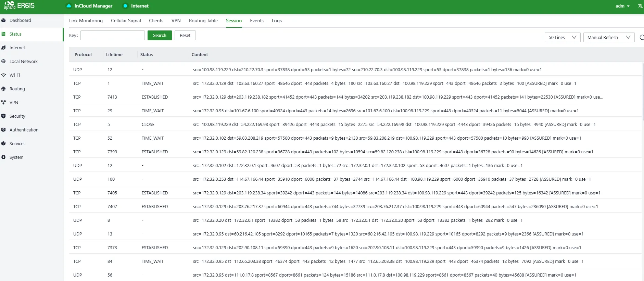
Task: Click the Security shield icon
Action: coord(3,116)
